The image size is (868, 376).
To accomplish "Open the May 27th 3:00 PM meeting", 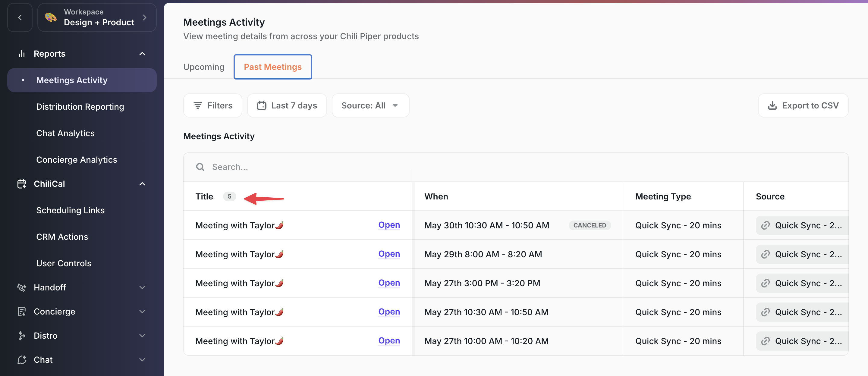I will point(389,283).
